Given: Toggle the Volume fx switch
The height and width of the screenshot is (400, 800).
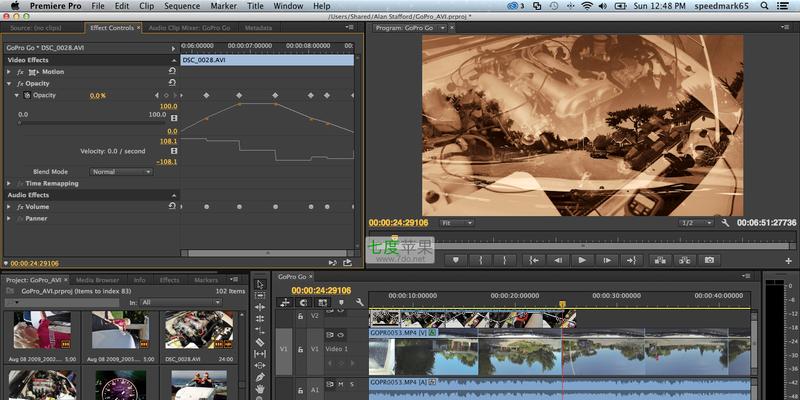Looking at the screenshot, I should 20,207.
